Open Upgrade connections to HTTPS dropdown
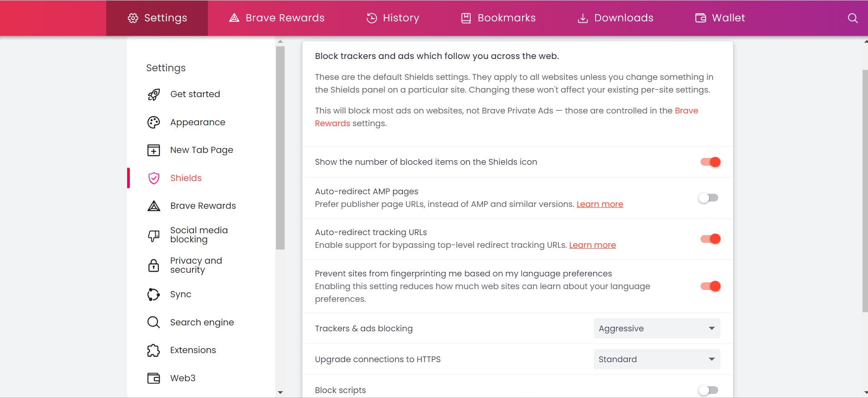Screen dimensions: 868x398 pyautogui.click(x=657, y=359)
